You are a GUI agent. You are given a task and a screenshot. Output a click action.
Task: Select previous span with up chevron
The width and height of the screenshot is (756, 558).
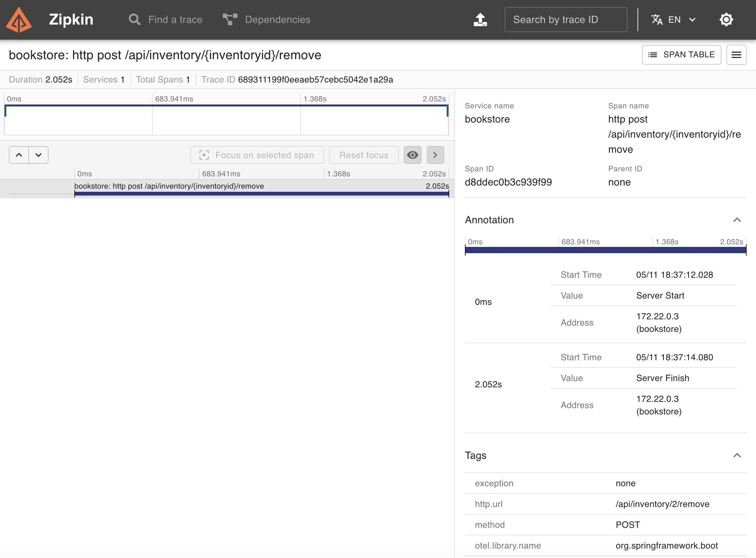tap(19, 155)
